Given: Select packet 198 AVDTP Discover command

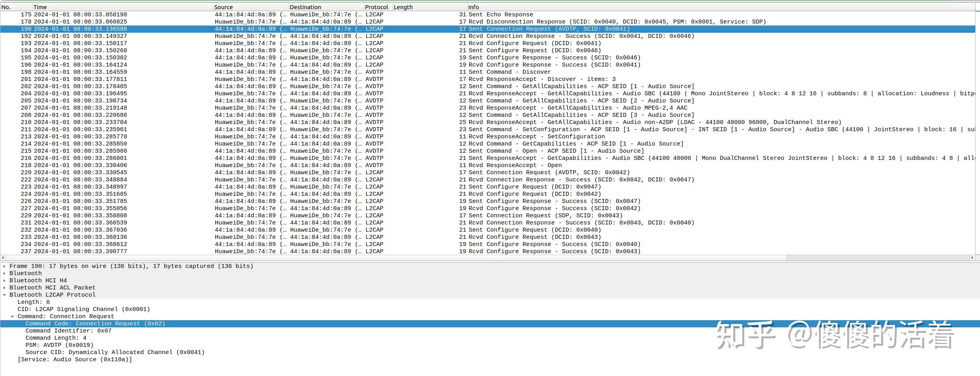Looking at the screenshot, I should coord(488,72).
